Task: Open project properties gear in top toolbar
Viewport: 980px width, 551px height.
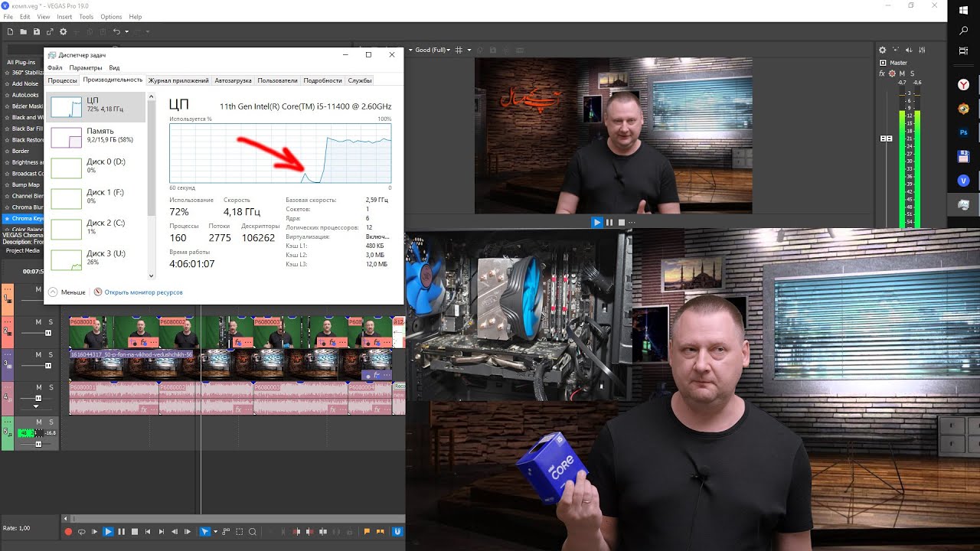Action: pos(64,31)
